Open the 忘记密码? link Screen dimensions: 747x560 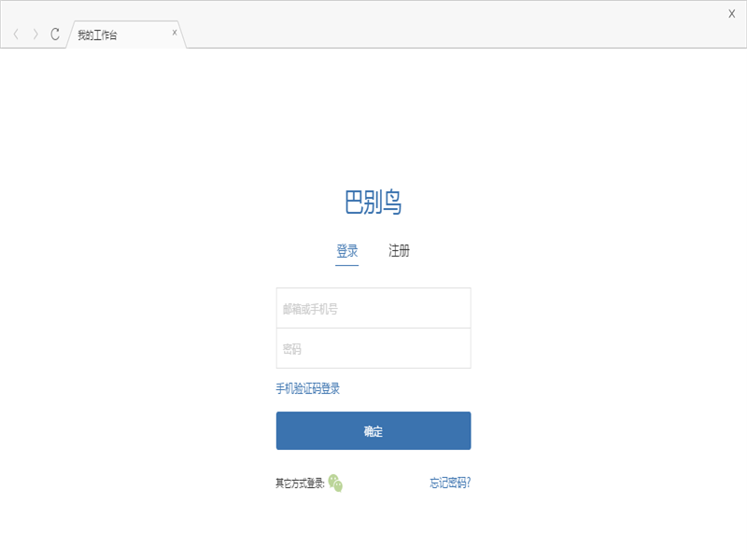point(450,483)
